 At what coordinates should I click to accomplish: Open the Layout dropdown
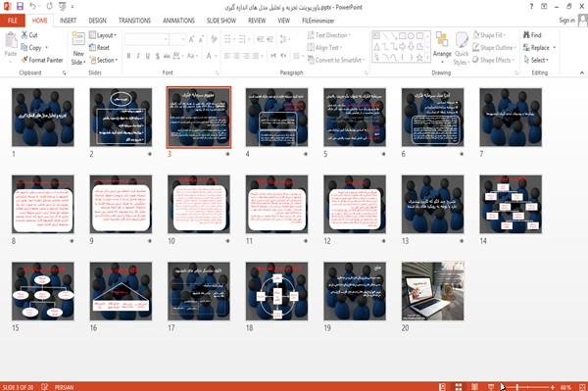point(103,35)
